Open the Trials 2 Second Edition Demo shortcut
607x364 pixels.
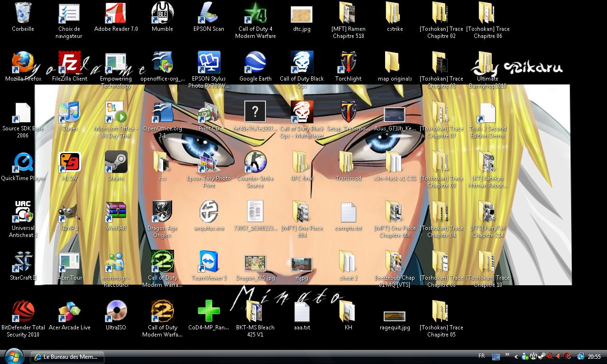487,112
